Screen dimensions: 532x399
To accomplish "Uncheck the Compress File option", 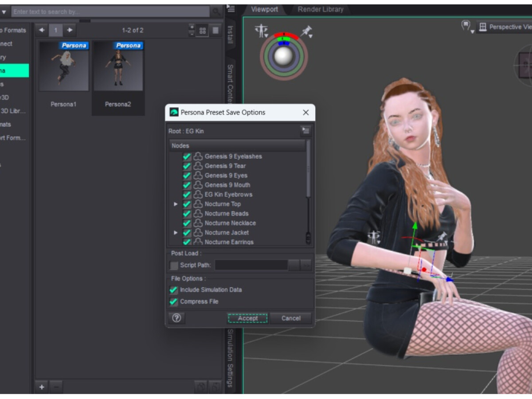I will (174, 301).
